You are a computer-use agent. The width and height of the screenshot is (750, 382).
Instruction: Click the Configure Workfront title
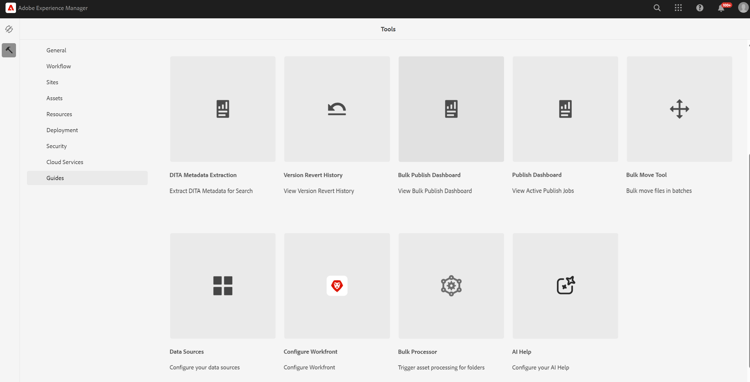310,351
